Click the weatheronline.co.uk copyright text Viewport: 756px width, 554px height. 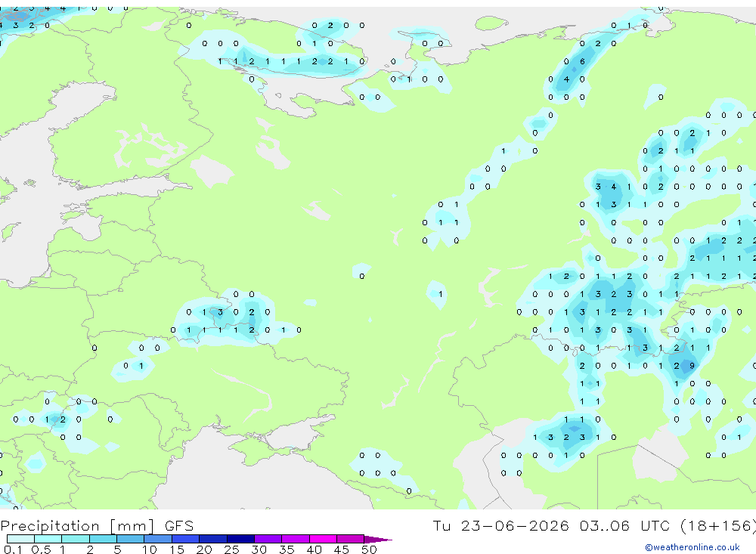click(692, 547)
